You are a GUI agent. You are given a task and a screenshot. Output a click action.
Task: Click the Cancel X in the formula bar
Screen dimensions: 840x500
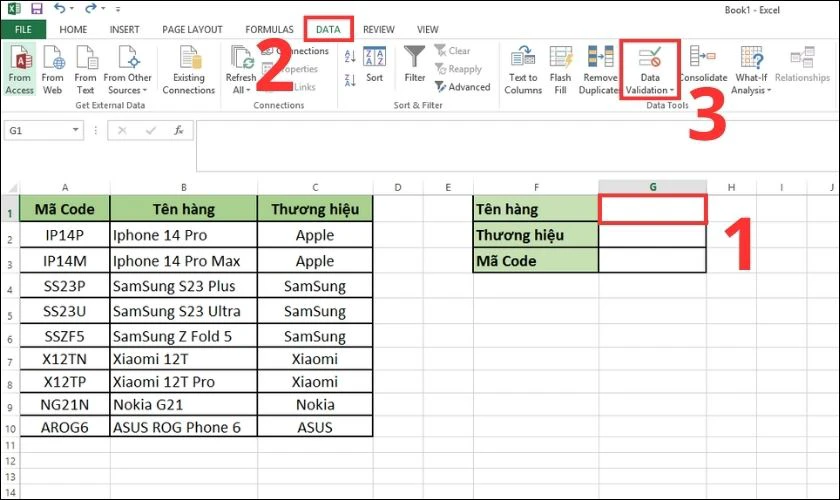coord(122,130)
